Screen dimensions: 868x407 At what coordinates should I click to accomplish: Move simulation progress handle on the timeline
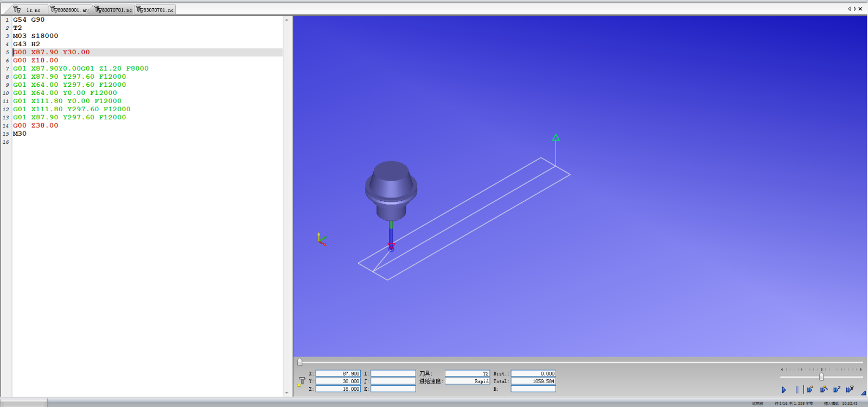(x=299, y=362)
